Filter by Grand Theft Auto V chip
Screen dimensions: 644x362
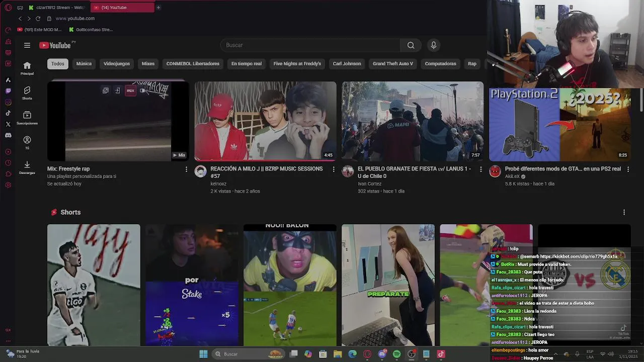393,64
